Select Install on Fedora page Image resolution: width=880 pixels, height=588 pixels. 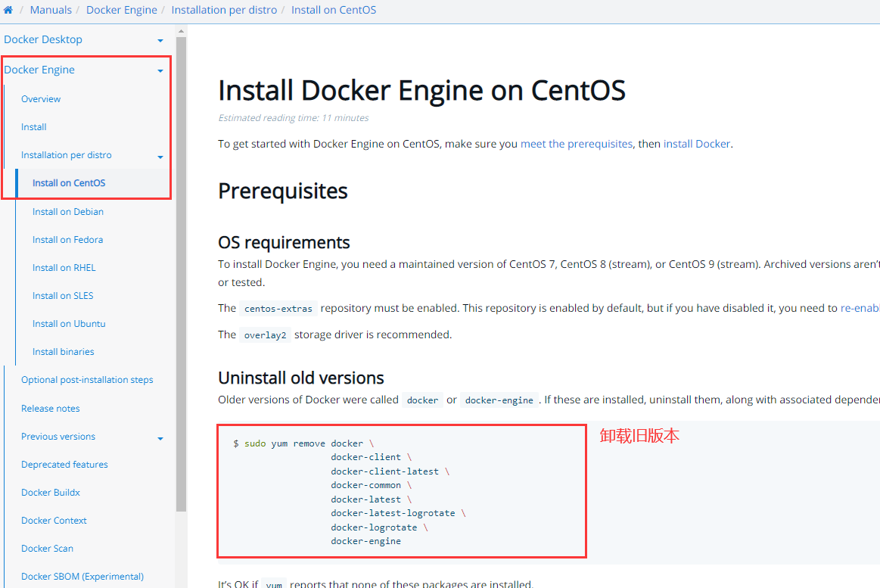click(67, 240)
